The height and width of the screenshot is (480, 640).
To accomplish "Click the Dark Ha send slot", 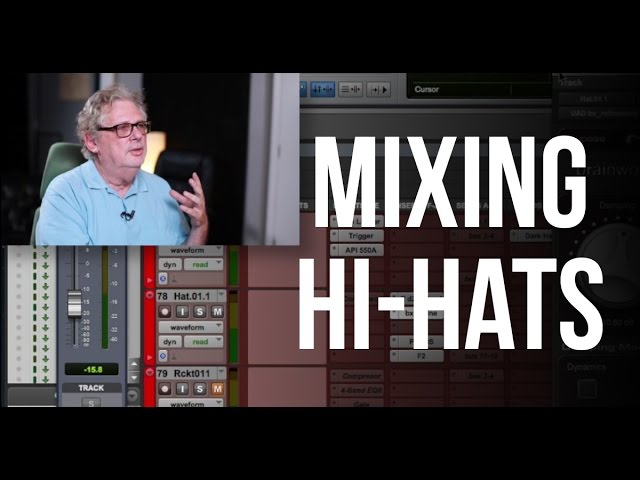I will click(531, 236).
